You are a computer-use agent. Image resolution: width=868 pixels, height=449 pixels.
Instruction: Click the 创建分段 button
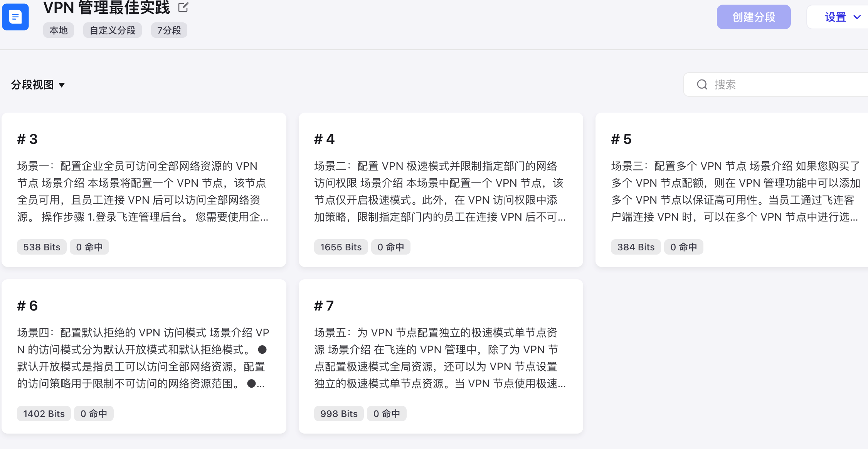pos(754,17)
